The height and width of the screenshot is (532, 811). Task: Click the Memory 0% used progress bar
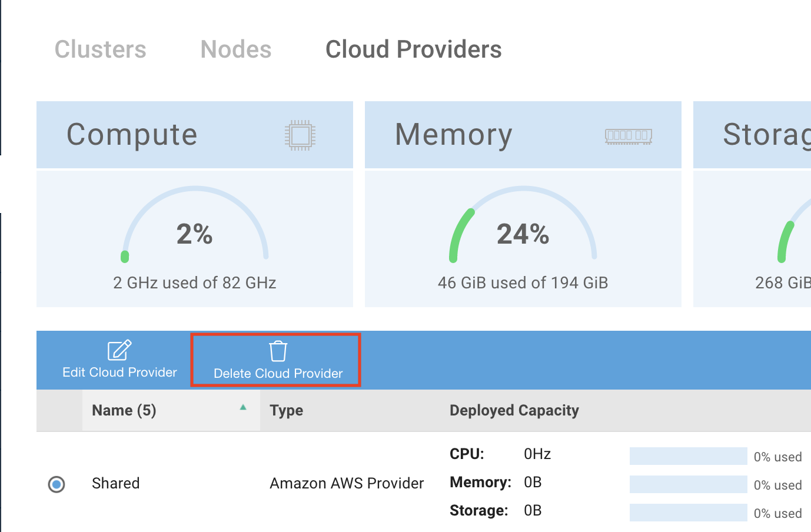688,484
